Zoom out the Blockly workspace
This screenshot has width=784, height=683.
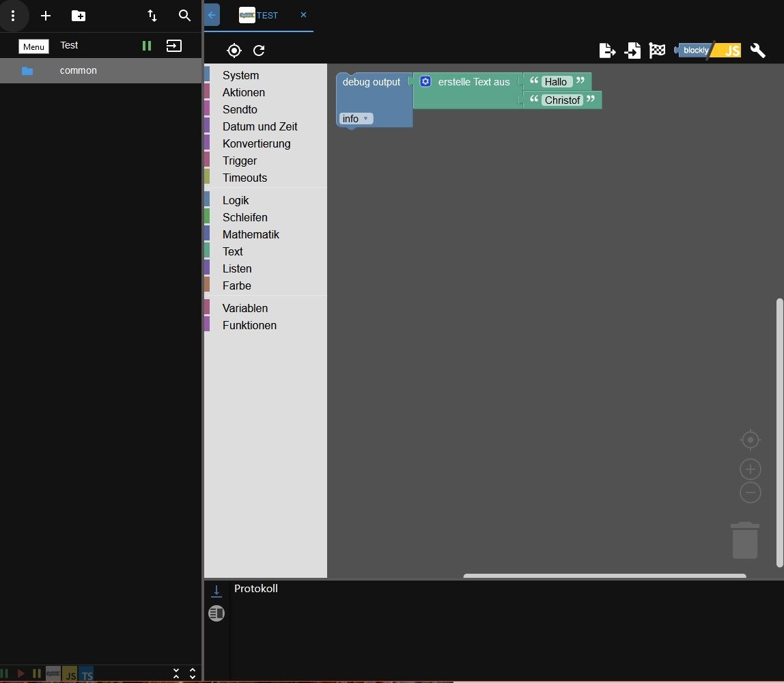(750, 492)
